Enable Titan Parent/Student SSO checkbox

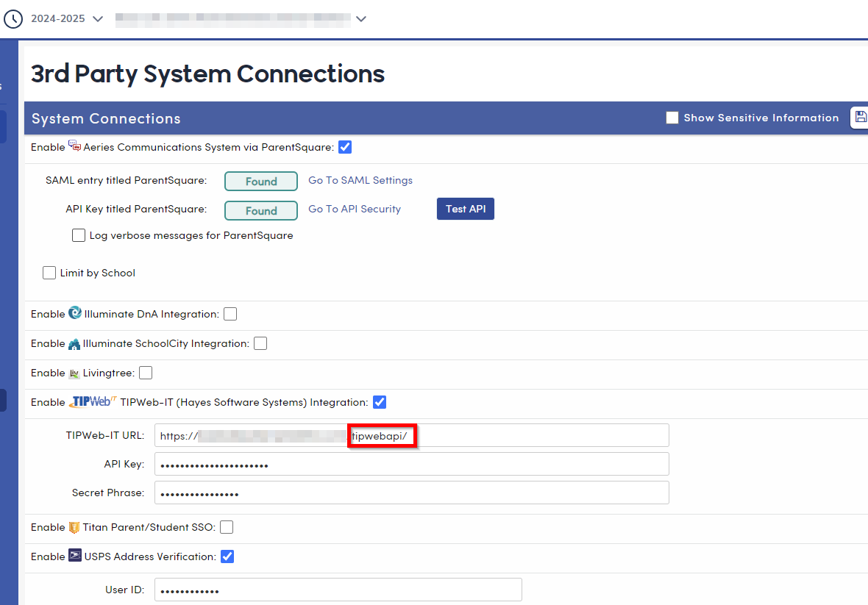[x=227, y=527]
